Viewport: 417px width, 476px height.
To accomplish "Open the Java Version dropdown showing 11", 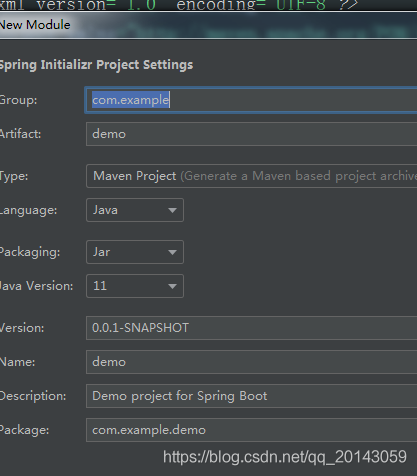I will (x=135, y=286).
